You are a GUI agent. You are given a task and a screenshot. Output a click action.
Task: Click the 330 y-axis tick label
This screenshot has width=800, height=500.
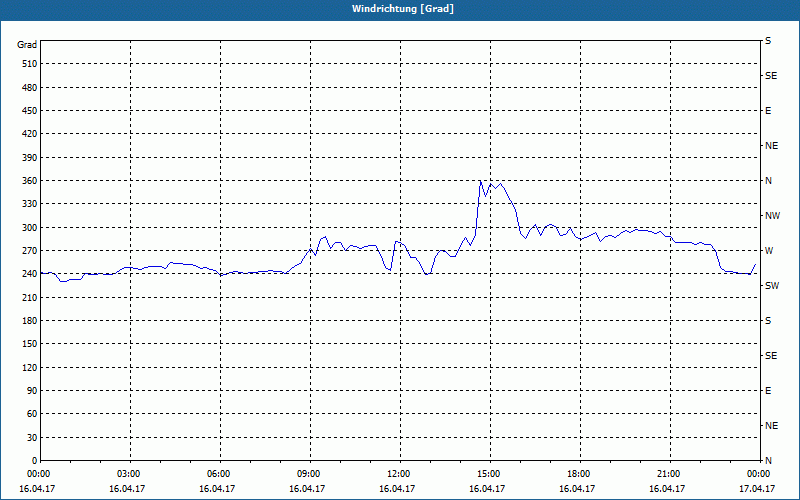pos(29,204)
